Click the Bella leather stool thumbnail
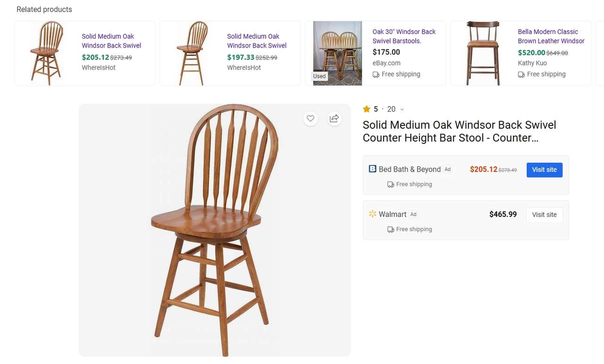The image size is (604, 364). [x=483, y=53]
